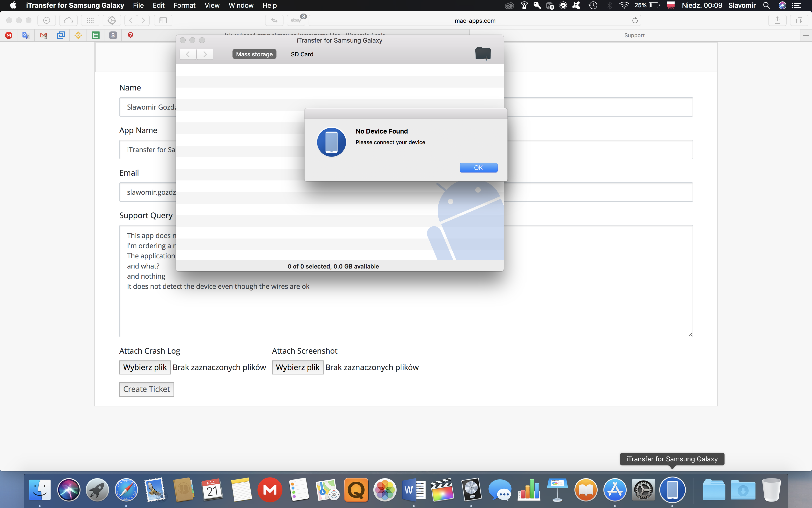The width and height of the screenshot is (812, 508).
Task: Click the Wi-Fi icon in menu bar
Action: tap(624, 5)
